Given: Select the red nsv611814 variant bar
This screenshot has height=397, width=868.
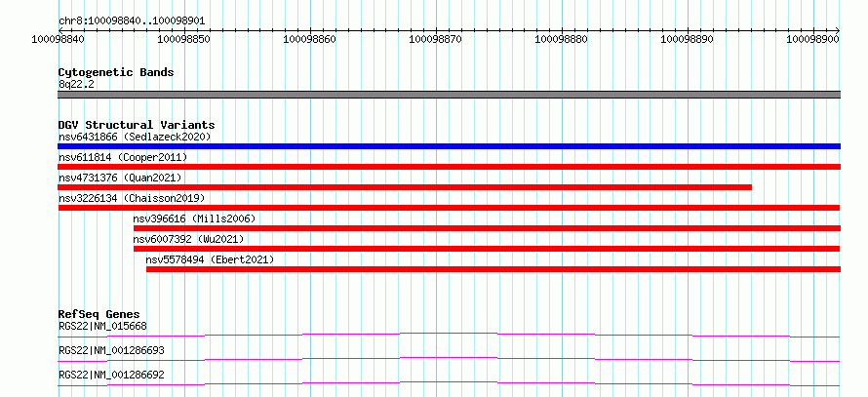Looking at the screenshot, I should (449, 167).
